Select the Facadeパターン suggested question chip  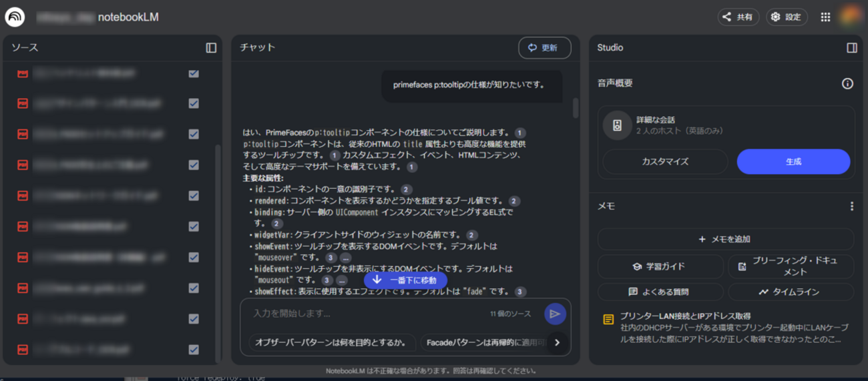pos(484,343)
